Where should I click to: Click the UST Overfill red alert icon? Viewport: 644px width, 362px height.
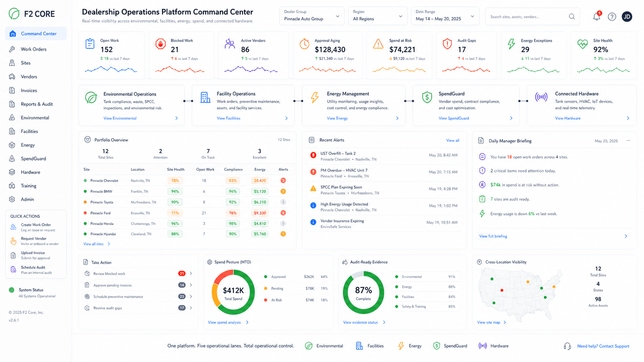[x=313, y=155]
